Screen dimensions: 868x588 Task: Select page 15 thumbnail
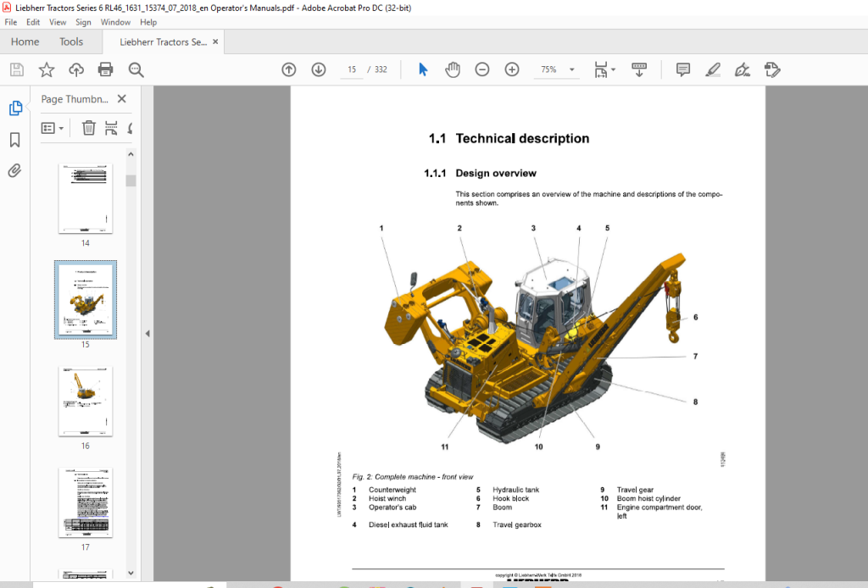86,299
